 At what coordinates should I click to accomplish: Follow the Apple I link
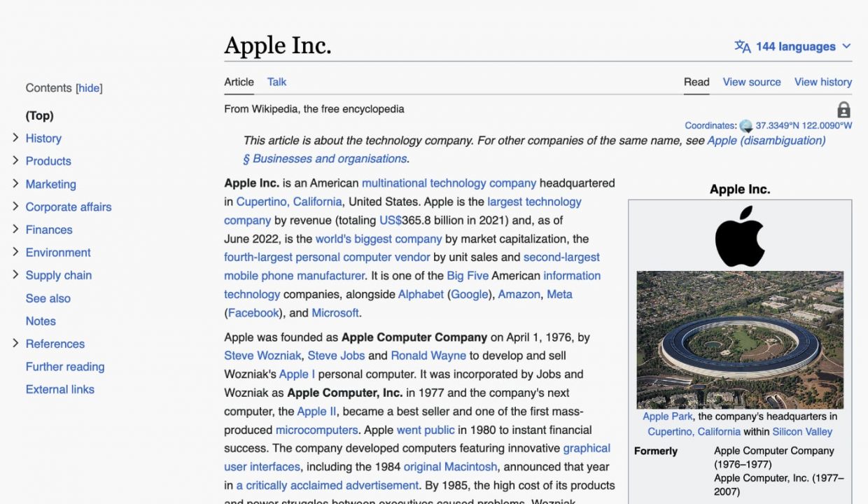tap(297, 374)
